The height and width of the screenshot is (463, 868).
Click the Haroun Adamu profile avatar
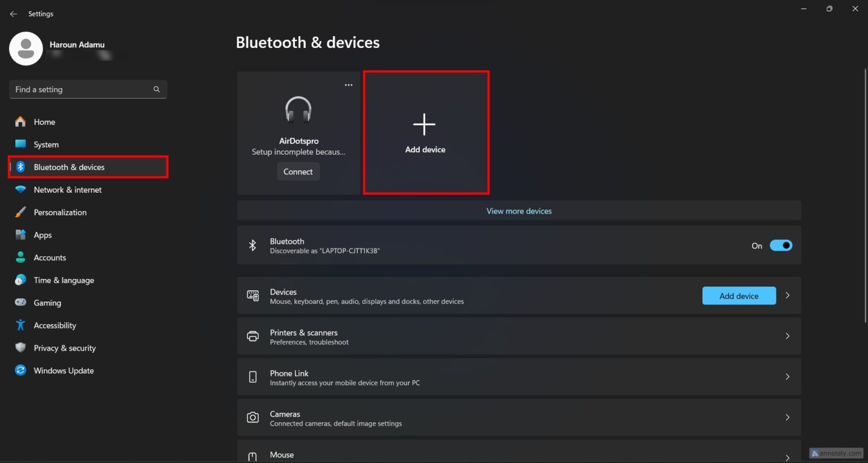26,49
